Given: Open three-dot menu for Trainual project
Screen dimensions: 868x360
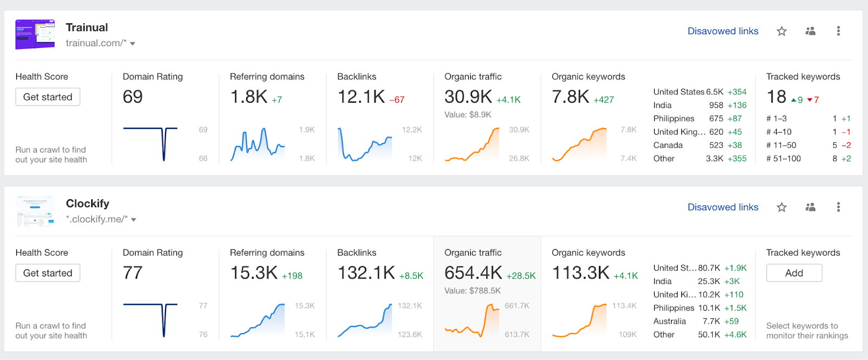Looking at the screenshot, I should pyautogui.click(x=838, y=31).
